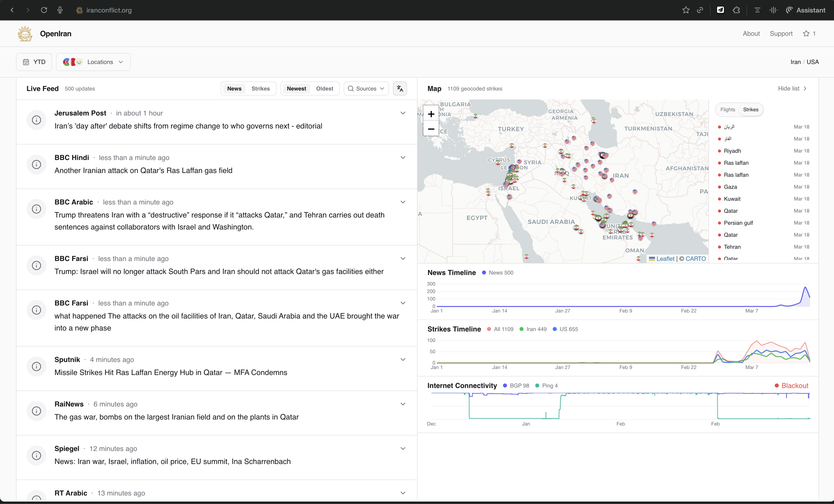The width and height of the screenshot is (834, 504).
Task: Open the translation icon beside Sources filter
Action: [400, 88]
